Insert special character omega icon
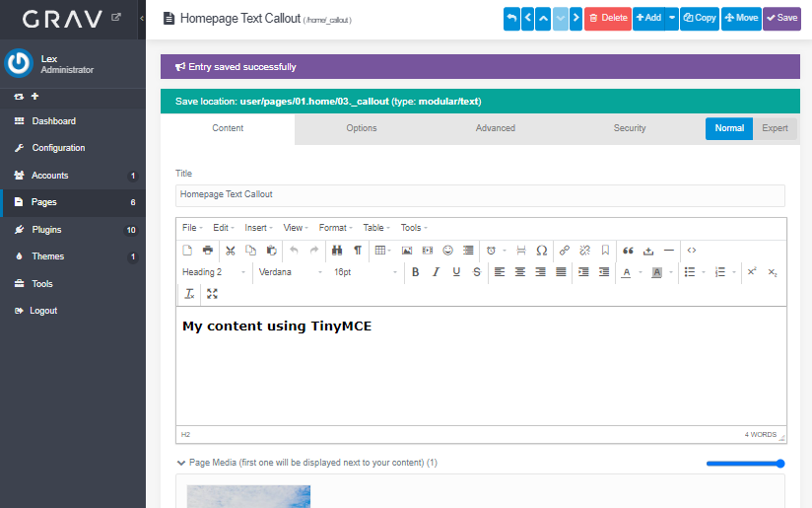The height and width of the screenshot is (508, 812). (542, 251)
